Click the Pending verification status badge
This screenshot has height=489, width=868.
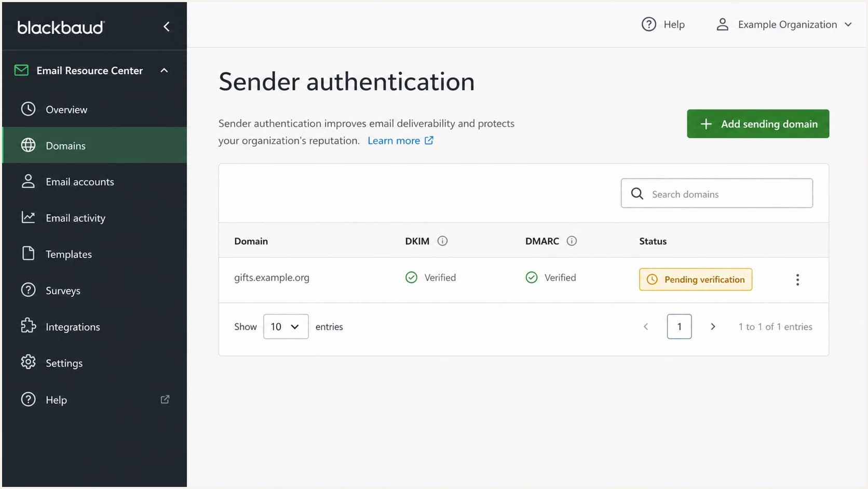(x=696, y=280)
